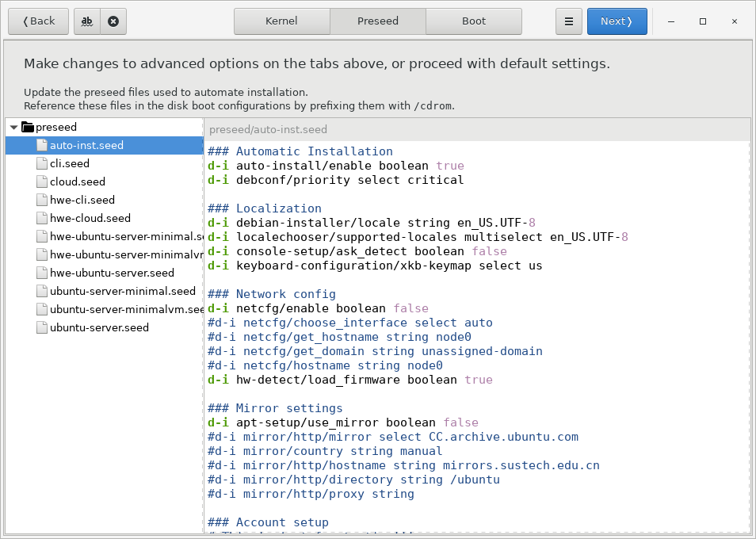Viewport: 756px width, 539px height.
Task: Click the auto-inst.seed file icon
Action: click(42, 145)
